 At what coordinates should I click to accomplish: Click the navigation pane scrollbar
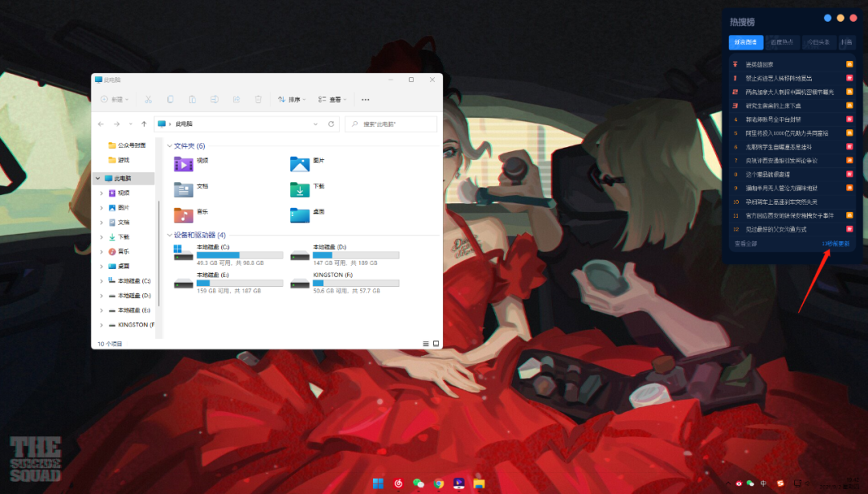click(x=159, y=253)
